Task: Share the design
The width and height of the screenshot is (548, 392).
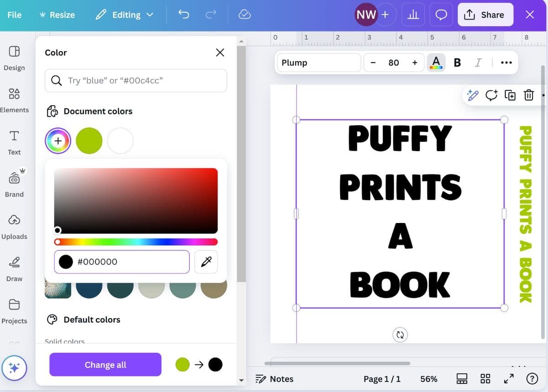Action: coord(485,15)
